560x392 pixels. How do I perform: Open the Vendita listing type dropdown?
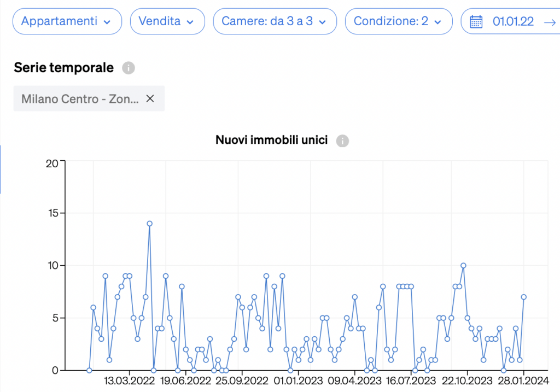[x=167, y=21]
